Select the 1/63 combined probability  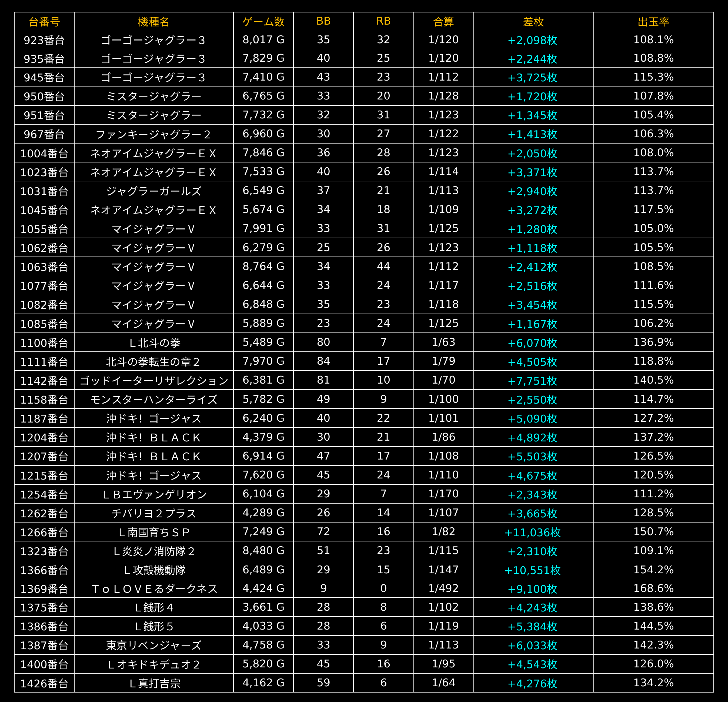(x=443, y=343)
